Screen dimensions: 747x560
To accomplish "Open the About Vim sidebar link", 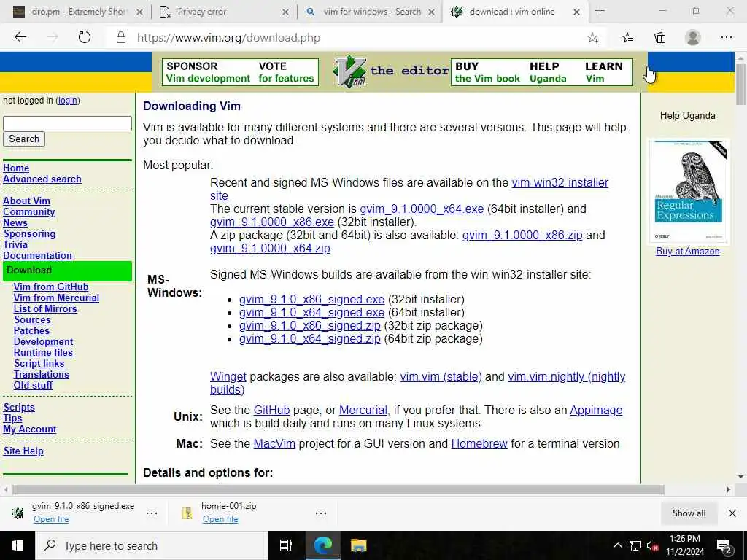I will tap(26, 201).
